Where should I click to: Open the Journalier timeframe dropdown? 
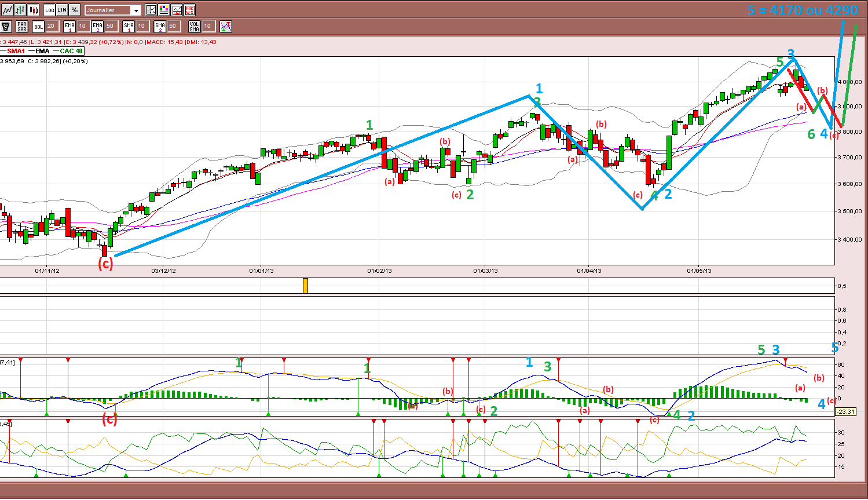(x=113, y=10)
